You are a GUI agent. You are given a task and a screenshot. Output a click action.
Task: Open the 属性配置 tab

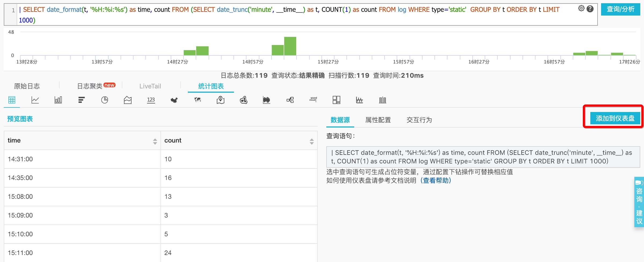[x=378, y=120]
